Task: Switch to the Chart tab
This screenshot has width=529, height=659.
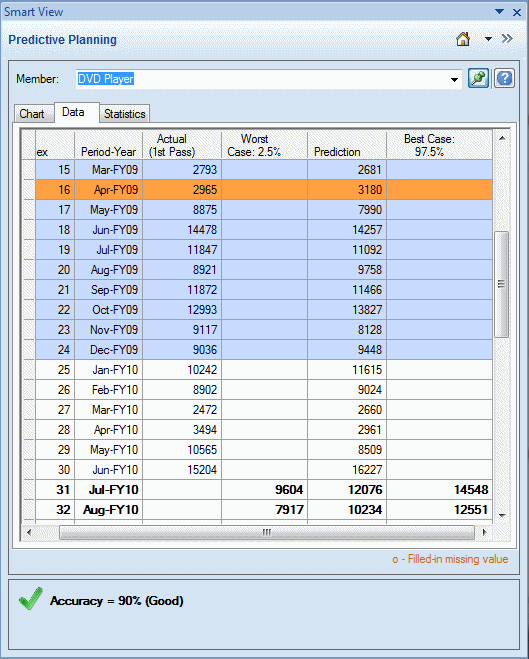Action: point(32,114)
